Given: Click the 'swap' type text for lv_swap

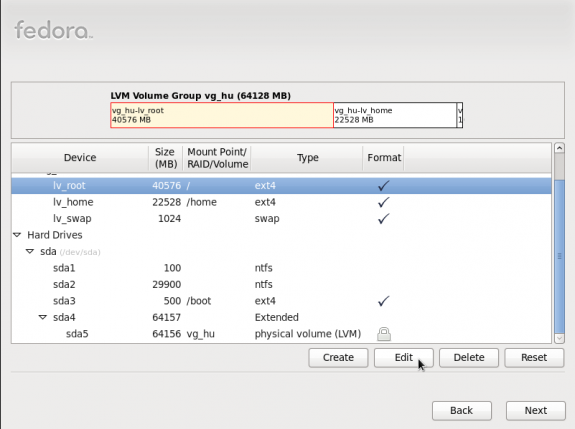Looking at the screenshot, I should [267, 219].
